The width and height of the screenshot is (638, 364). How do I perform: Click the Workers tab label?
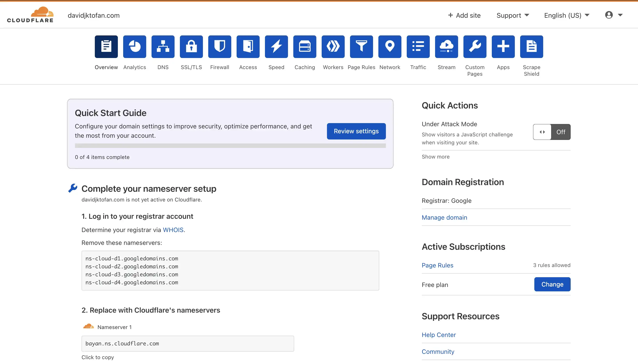[333, 67]
